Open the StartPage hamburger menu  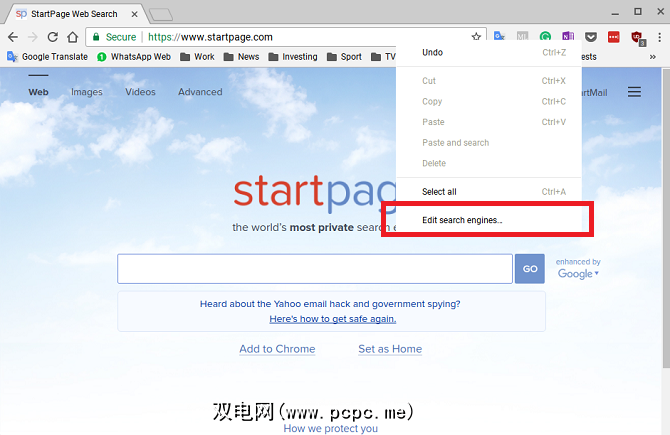pos(634,92)
